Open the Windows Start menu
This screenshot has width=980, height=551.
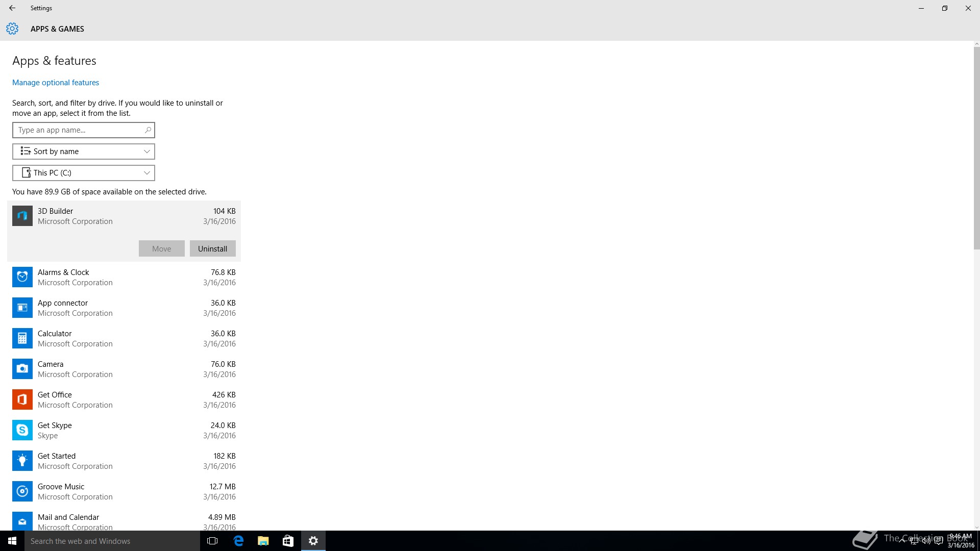[x=12, y=541]
